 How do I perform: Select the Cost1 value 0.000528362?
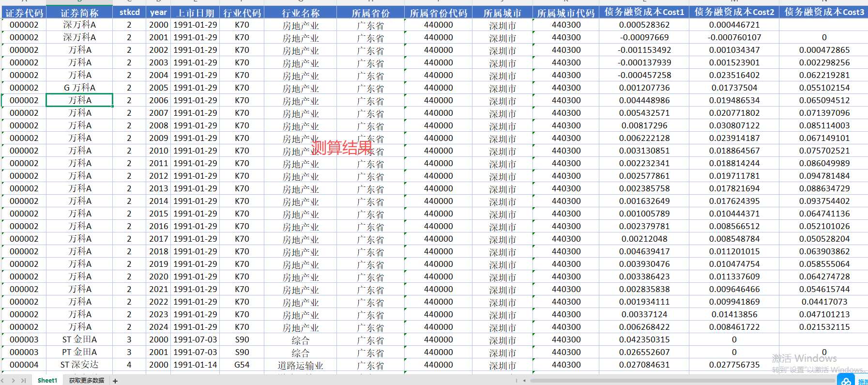(644, 25)
